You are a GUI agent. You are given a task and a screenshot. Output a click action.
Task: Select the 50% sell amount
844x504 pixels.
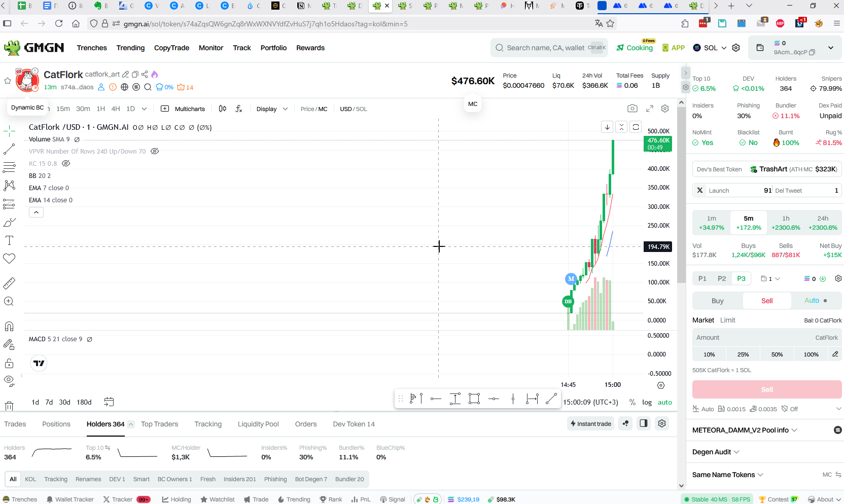point(777,354)
